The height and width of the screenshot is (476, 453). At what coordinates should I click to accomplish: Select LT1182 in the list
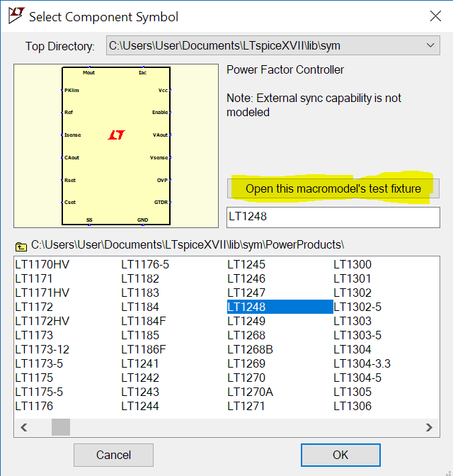point(140,278)
